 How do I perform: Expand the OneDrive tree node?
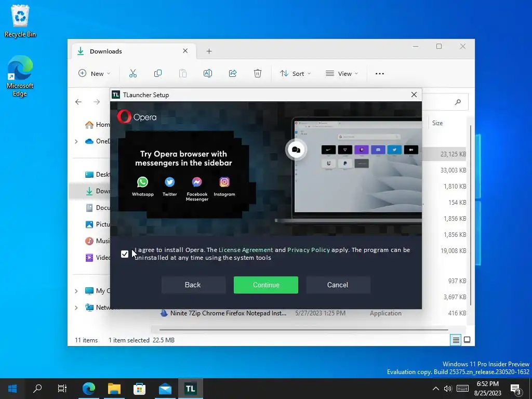(x=76, y=141)
